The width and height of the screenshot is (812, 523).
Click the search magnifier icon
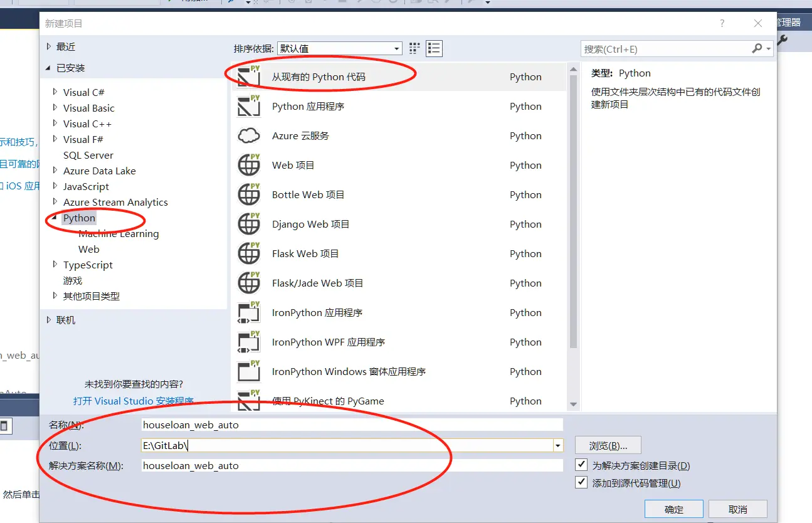pos(757,48)
